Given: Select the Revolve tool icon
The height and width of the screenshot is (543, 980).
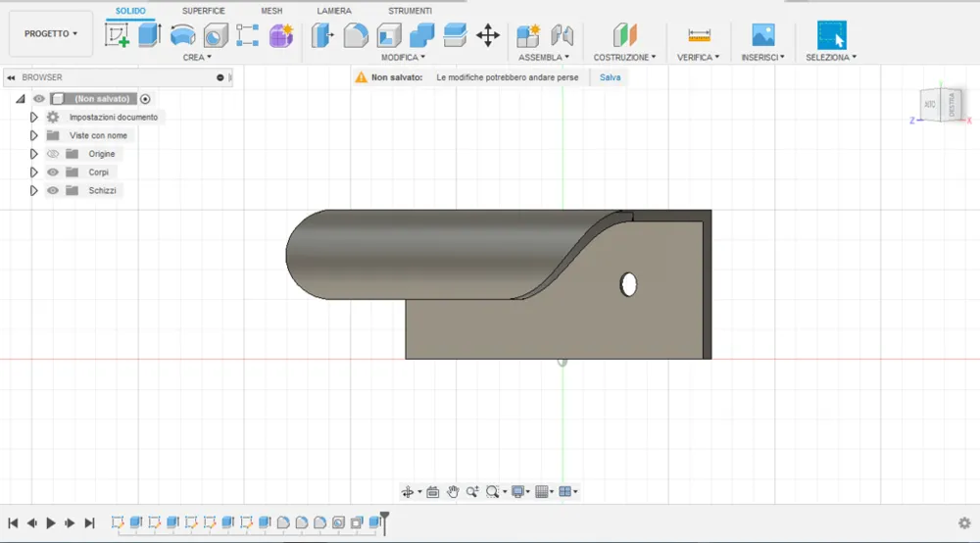Looking at the screenshot, I should [182, 35].
